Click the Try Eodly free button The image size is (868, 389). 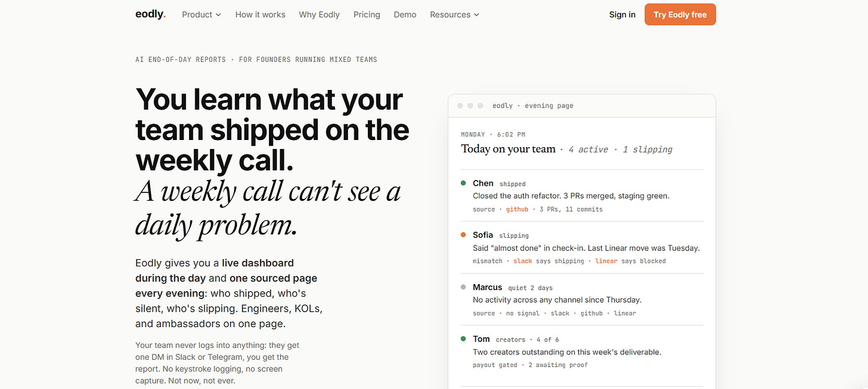[x=680, y=14]
